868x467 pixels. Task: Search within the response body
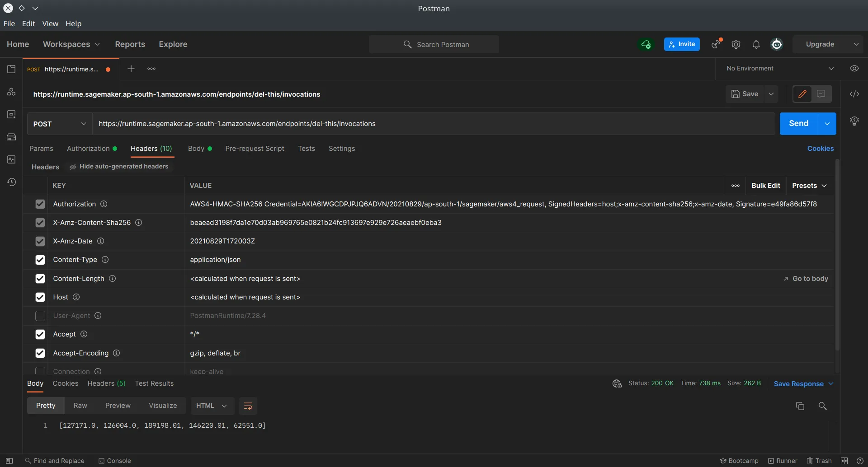[823, 406]
